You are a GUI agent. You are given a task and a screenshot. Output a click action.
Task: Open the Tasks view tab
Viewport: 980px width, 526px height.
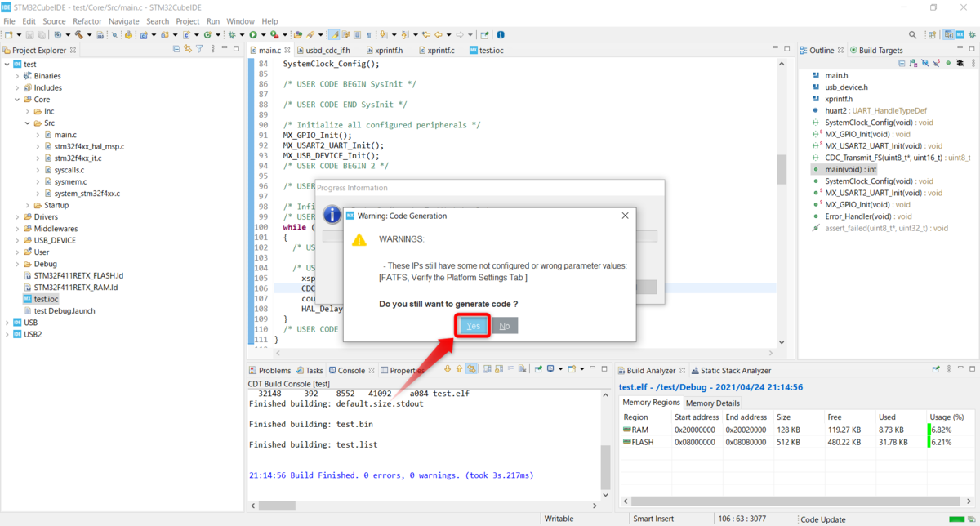click(310, 371)
